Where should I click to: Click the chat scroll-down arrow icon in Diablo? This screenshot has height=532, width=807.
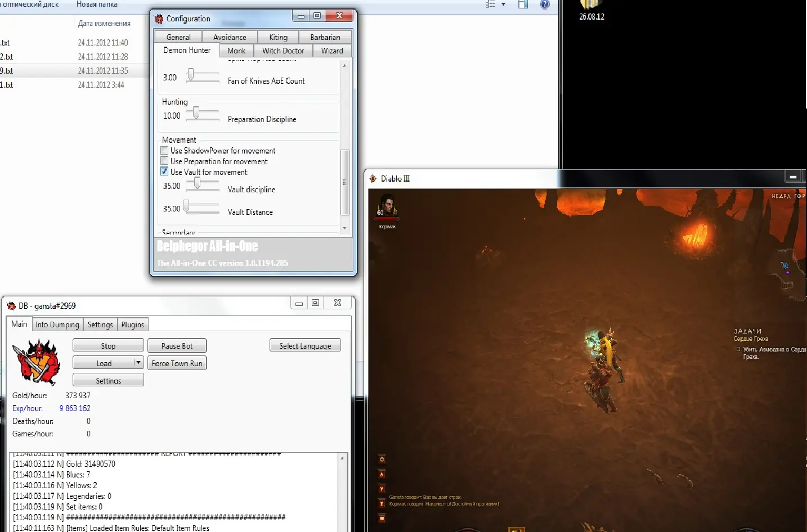point(382,489)
